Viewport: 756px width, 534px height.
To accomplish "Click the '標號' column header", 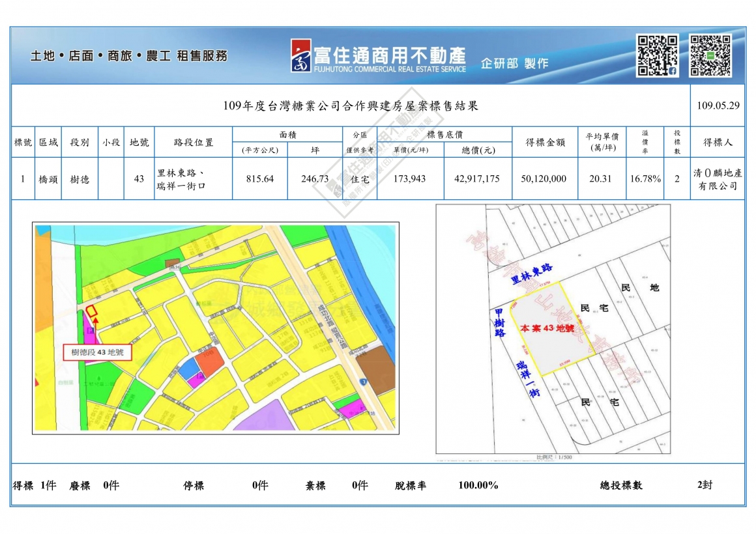I will 23,142.
